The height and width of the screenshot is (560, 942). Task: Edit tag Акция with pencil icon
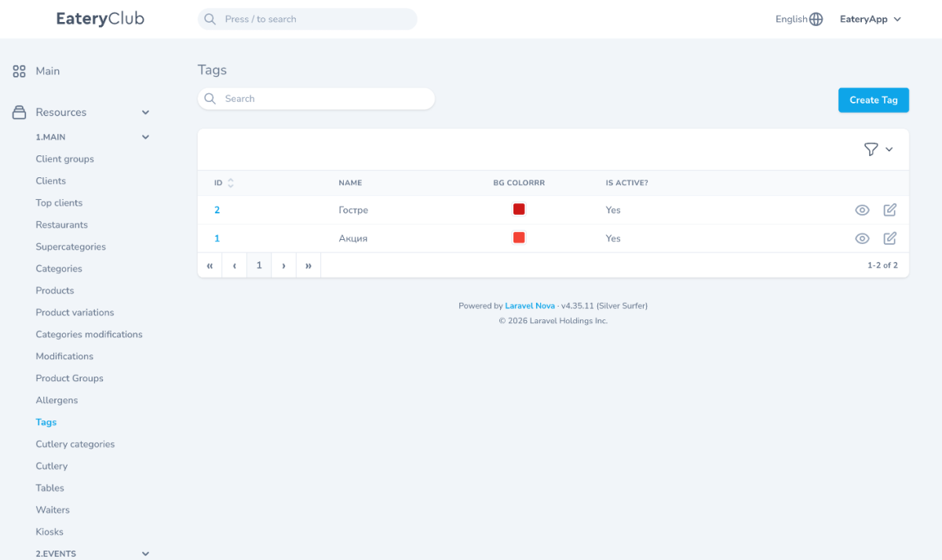point(890,238)
